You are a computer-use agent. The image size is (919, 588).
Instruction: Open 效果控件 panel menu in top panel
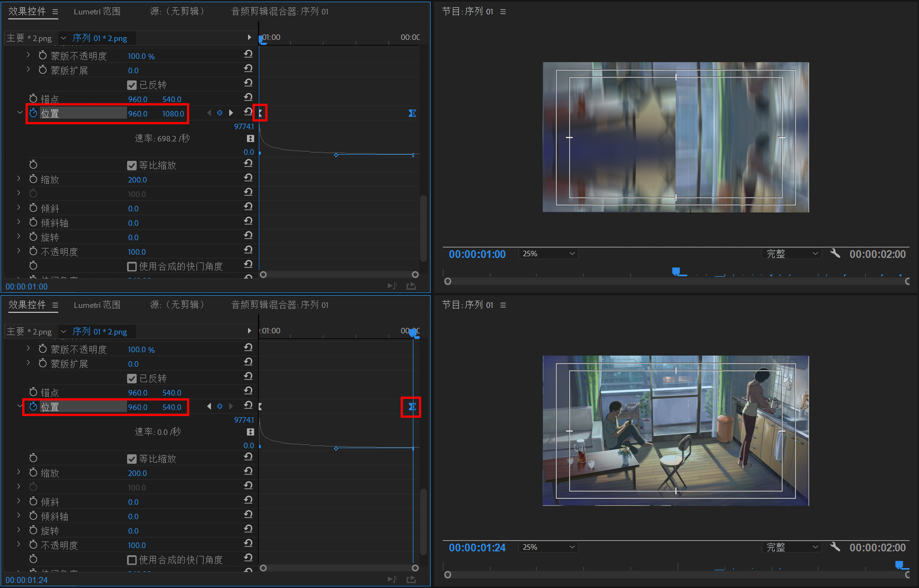55,12
